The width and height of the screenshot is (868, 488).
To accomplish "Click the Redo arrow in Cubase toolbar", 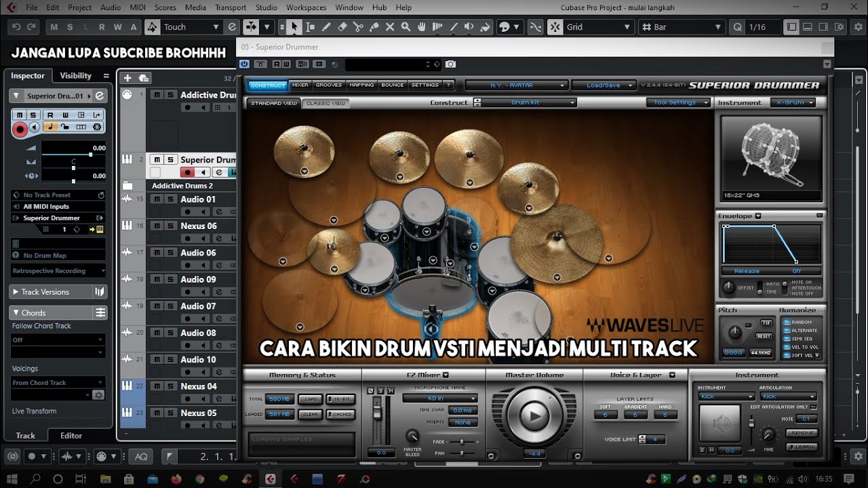I will [x=32, y=27].
